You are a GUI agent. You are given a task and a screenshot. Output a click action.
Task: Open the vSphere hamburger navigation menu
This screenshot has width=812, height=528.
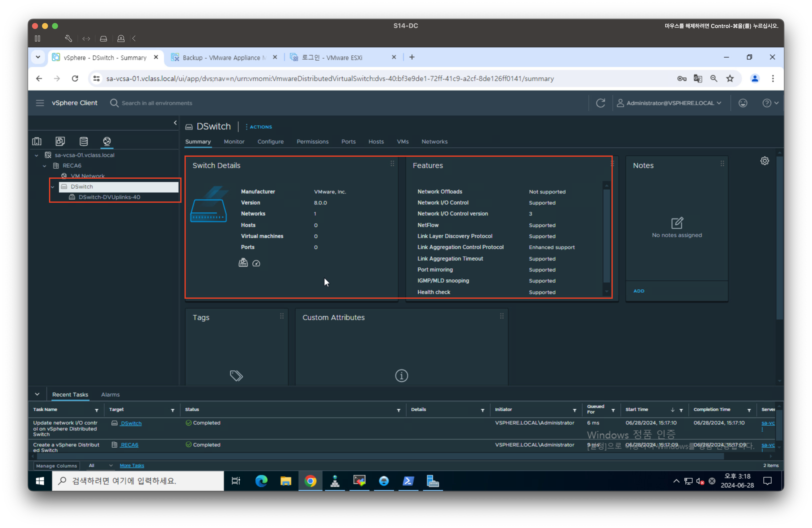click(x=40, y=103)
